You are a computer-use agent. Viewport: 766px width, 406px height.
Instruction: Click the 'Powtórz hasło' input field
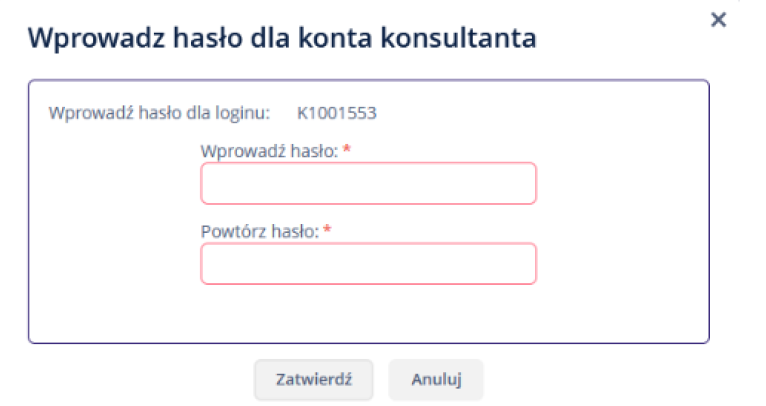pyautogui.click(x=368, y=263)
